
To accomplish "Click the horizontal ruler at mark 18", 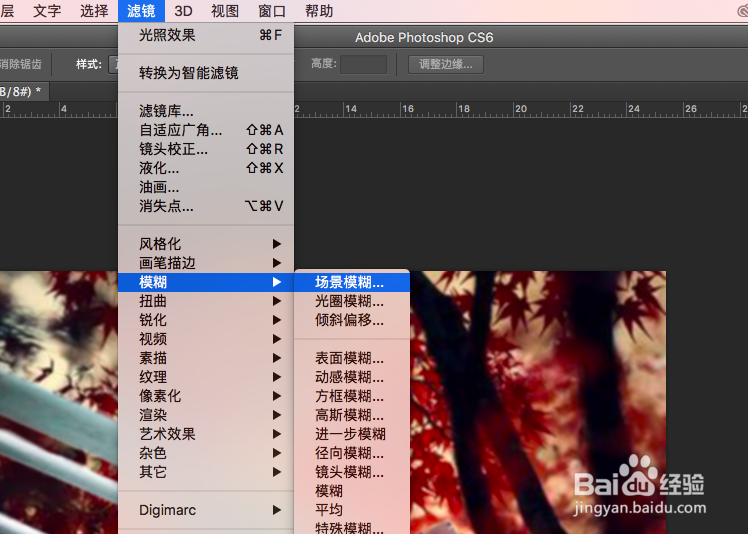I will (x=464, y=109).
